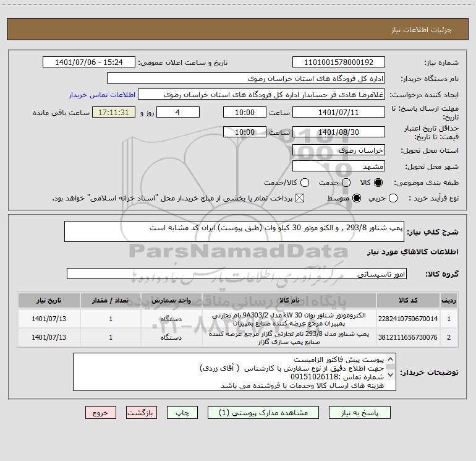Click the request creator field غلامرضا هادی
Image resolution: width=476 pixels, height=461 pixels.
[x=261, y=94]
